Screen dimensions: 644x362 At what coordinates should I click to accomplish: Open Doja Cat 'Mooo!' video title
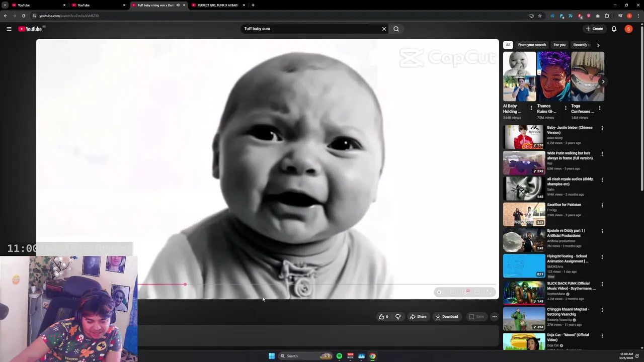click(568, 337)
